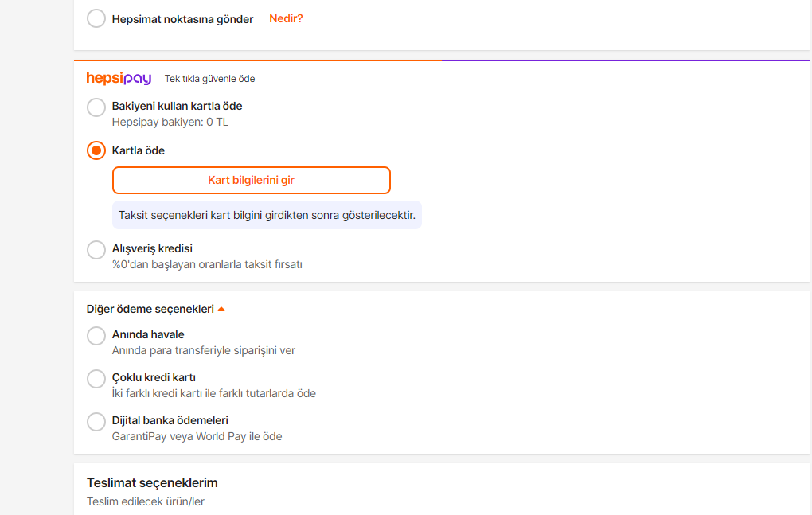Image resolution: width=812 pixels, height=515 pixels.
Task: Click the %0'dan başlayan oranlarla taksit description
Action: point(207,264)
